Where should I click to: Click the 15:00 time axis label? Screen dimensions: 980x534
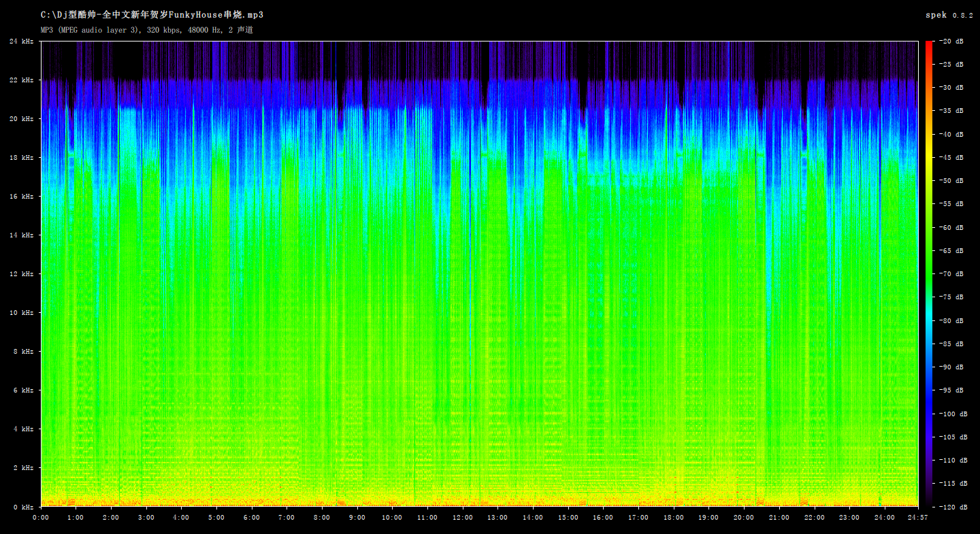568,518
